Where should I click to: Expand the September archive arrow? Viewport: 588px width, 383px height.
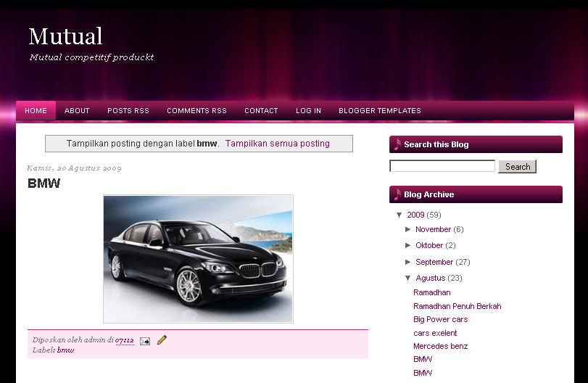(x=408, y=262)
